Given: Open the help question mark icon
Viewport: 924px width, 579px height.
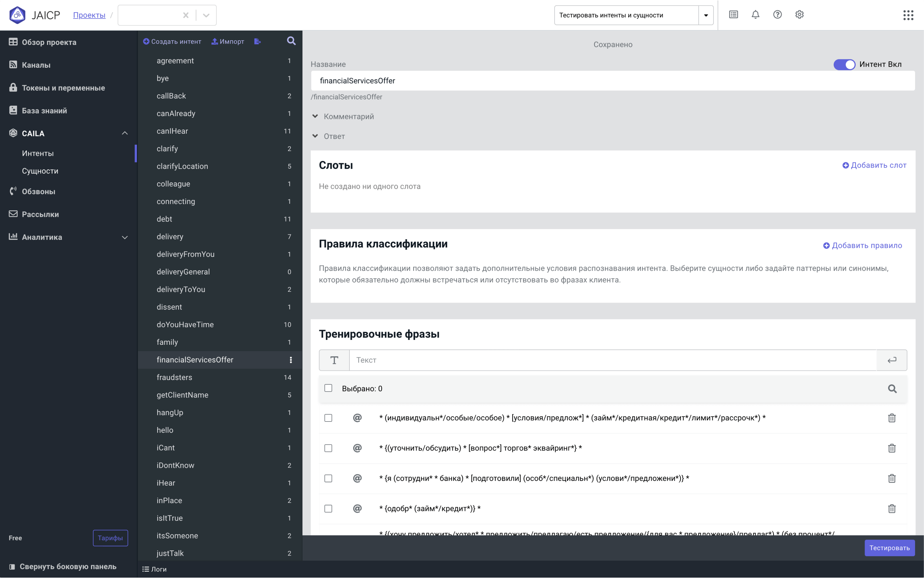Looking at the screenshot, I should (777, 14).
